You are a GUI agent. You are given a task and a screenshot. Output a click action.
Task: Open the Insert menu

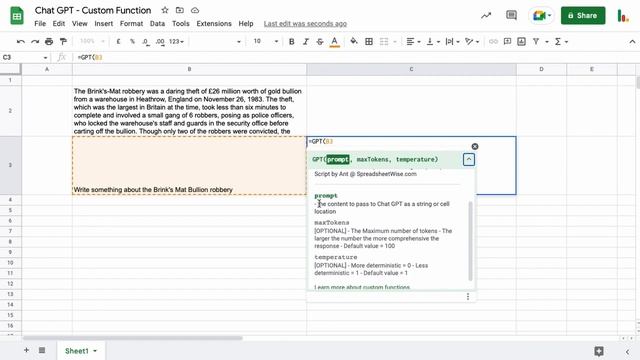tap(104, 24)
